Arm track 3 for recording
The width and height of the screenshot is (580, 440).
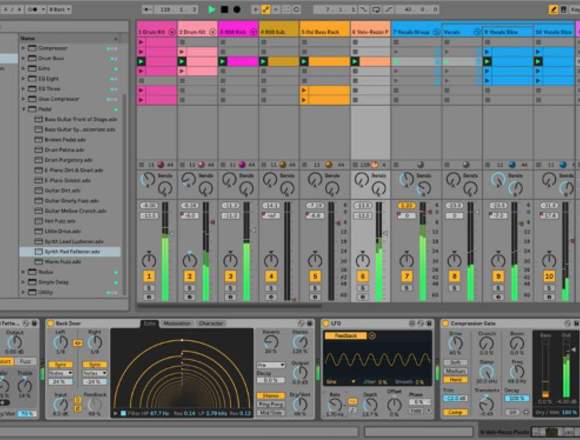[230, 297]
